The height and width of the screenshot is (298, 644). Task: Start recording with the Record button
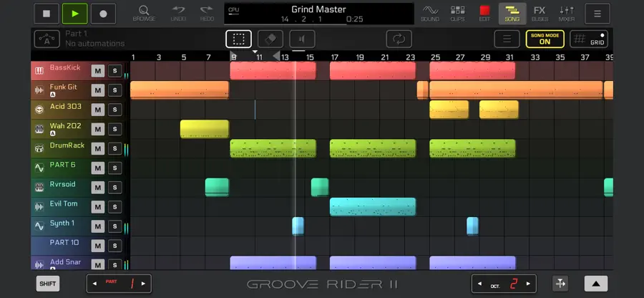coord(103,14)
